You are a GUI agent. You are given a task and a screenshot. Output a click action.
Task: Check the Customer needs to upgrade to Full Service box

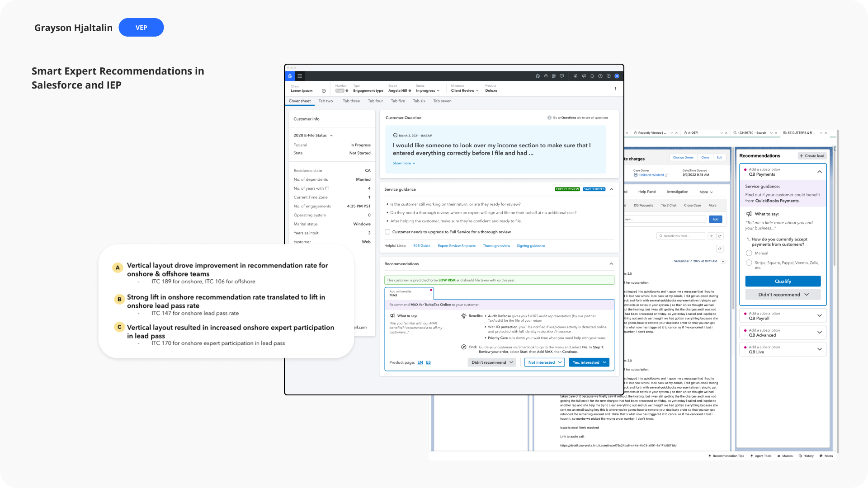coord(387,232)
